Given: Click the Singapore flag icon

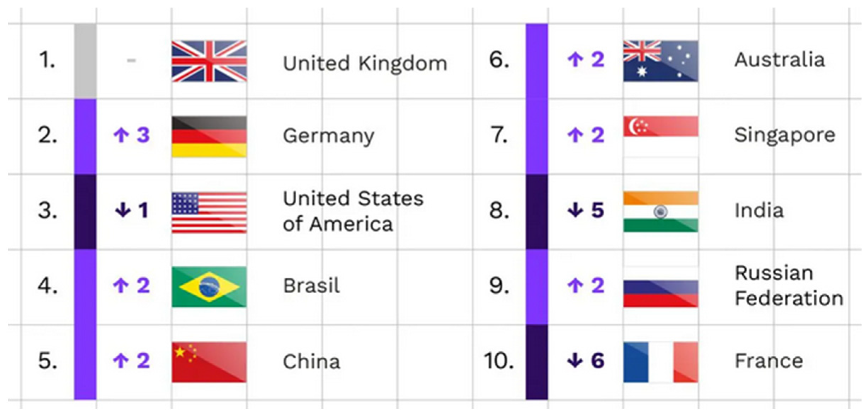Looking at the screenshot, I should [661, 136].
